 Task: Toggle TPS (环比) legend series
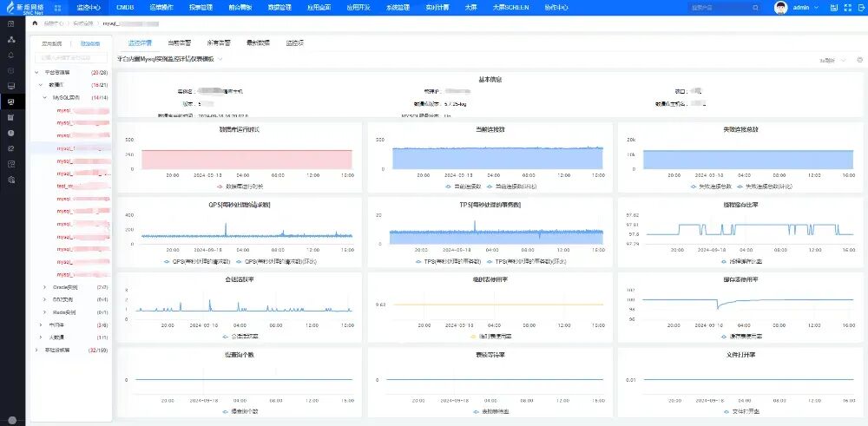click(525, 261)
